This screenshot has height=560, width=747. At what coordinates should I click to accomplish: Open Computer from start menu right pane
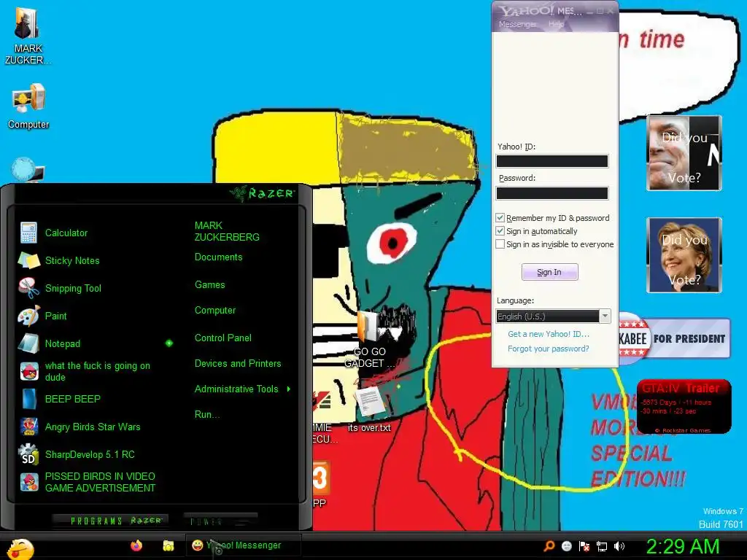215,310
